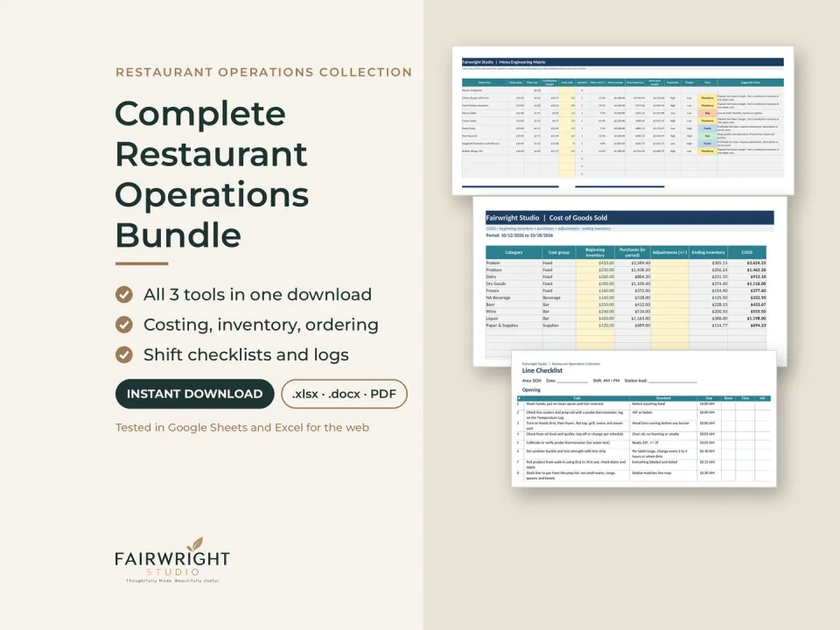Click 'RESTAURANT OPERATIONS COLLECTION' heading text

[263, 73]
